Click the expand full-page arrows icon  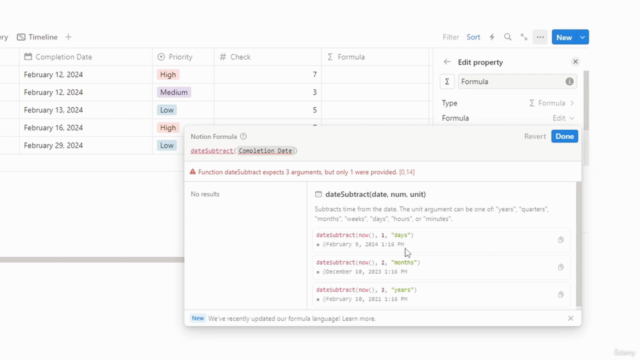click(x=524, y=37)
